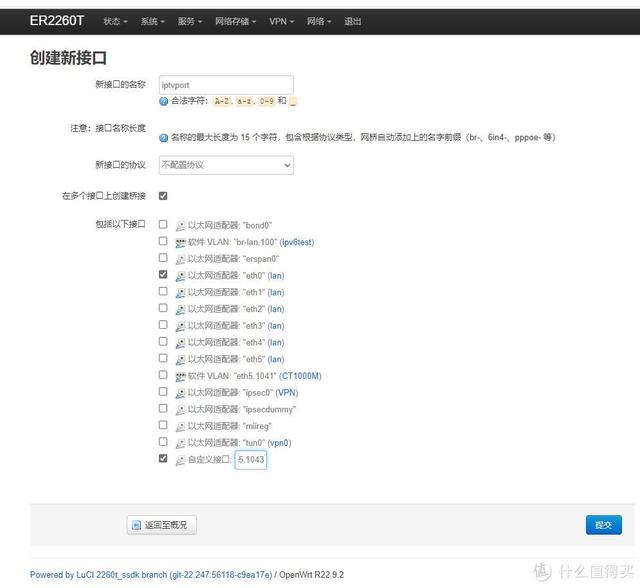Open the 状态 menu
Viewport: 640px width, 588px height.
115,21
